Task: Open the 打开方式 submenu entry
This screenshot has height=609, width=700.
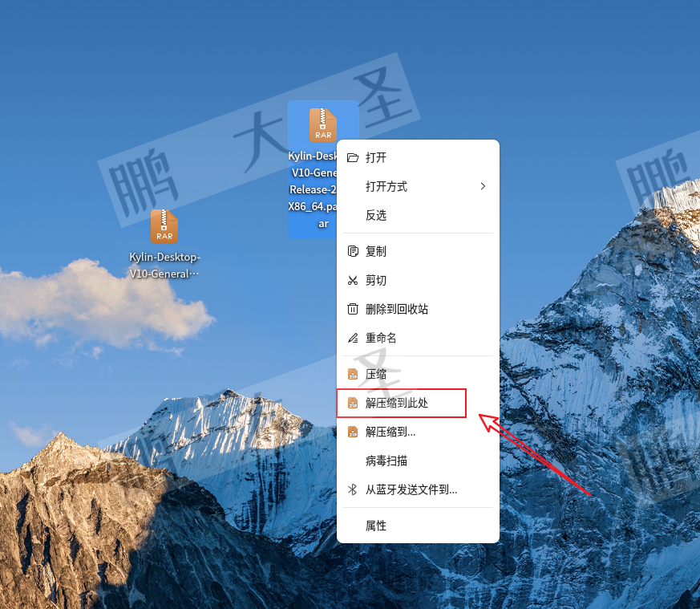Action: [418, 186]
